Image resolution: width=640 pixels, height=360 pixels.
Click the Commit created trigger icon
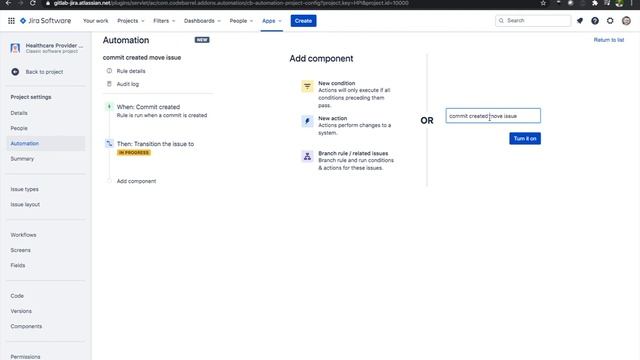109,107
